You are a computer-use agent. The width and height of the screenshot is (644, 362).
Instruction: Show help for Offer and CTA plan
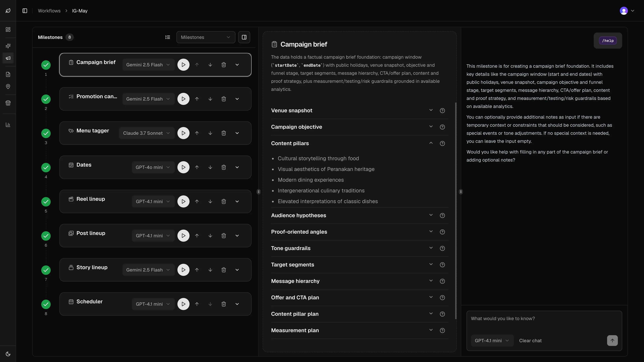pyautogui.click(x=442, y=298)
